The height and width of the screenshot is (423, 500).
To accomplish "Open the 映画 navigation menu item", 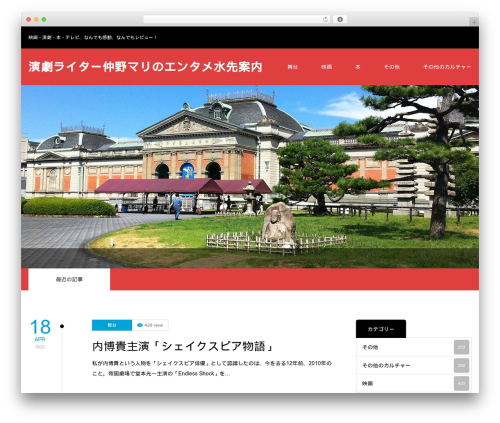I will point(326,67).
